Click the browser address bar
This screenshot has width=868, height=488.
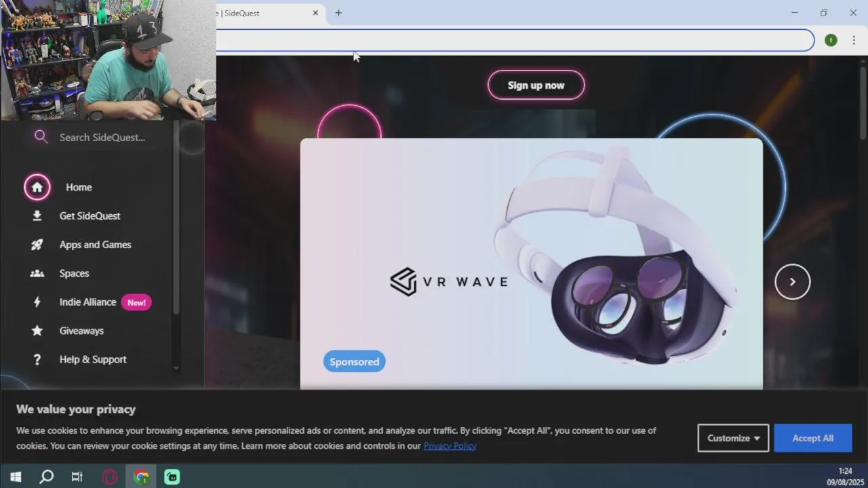point(515,40)
